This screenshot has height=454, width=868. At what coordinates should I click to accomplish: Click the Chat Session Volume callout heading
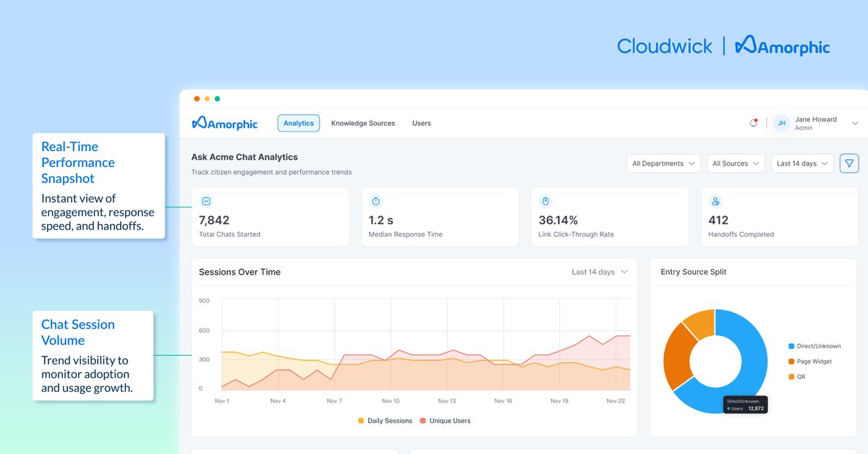(78, 333)
